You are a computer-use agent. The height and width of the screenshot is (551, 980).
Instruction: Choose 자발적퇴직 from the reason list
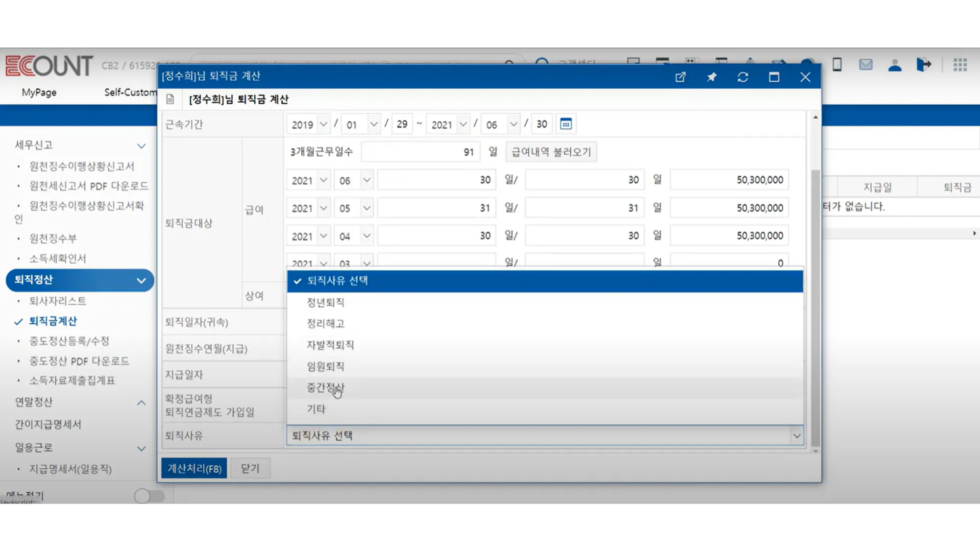pyautogui.click(x=545, y=345)
